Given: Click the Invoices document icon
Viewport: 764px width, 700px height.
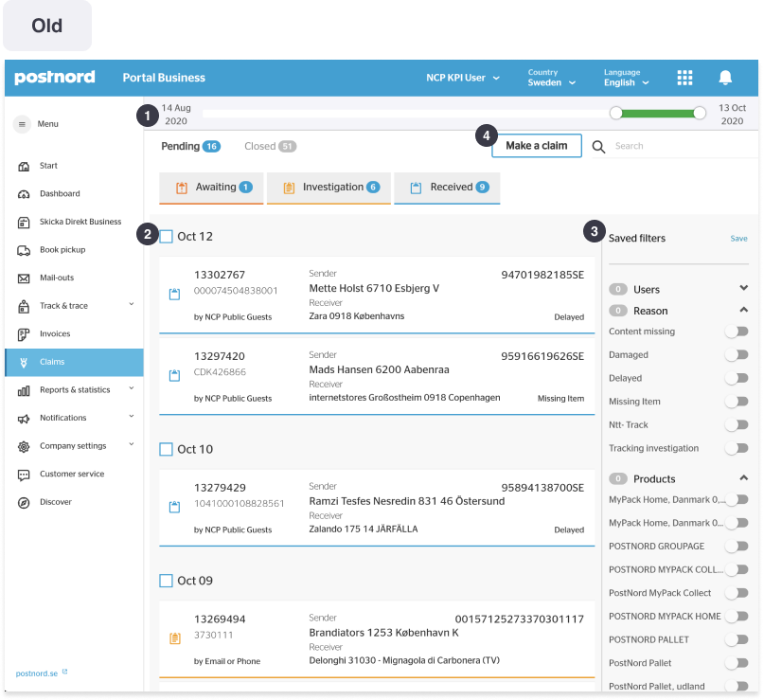Looking at the screenshot, I should 24,334.
